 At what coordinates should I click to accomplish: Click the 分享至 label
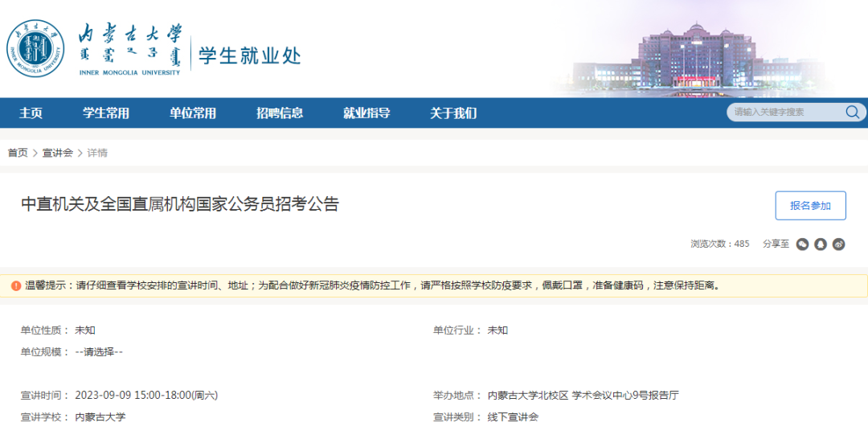[776, 244]
